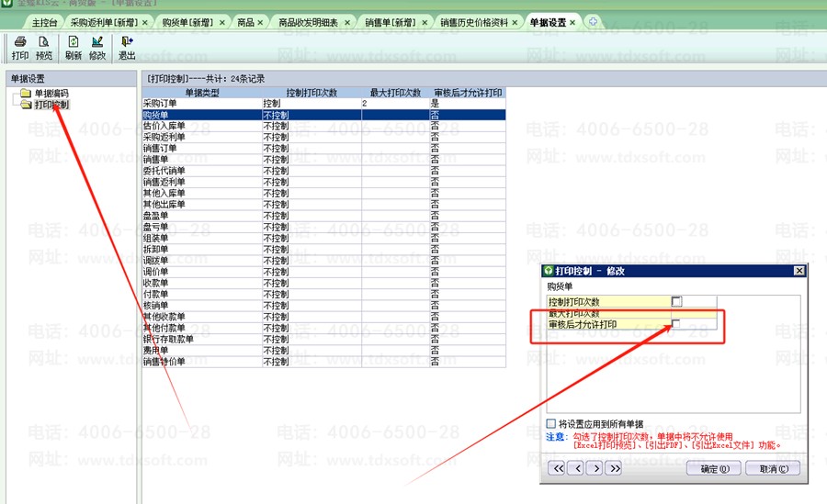The height and width of the screenshot is (504, 827).
Task: Click the 刷新 (Refresh) toolbar icon
Action: [74, 48]
